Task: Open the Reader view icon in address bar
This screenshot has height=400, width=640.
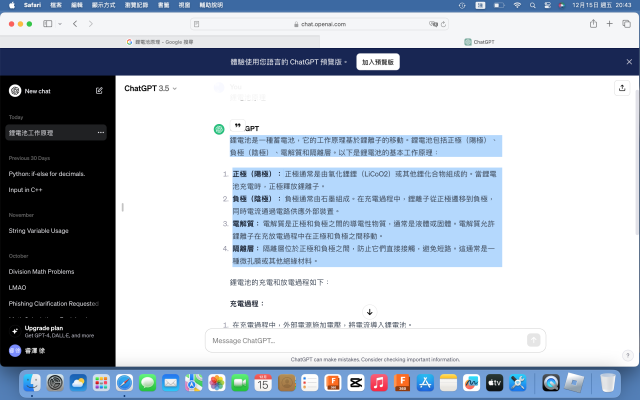Action: point(196,24)
